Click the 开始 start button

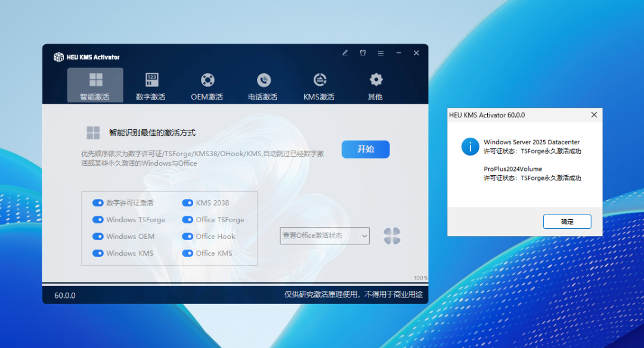point(366,149)
